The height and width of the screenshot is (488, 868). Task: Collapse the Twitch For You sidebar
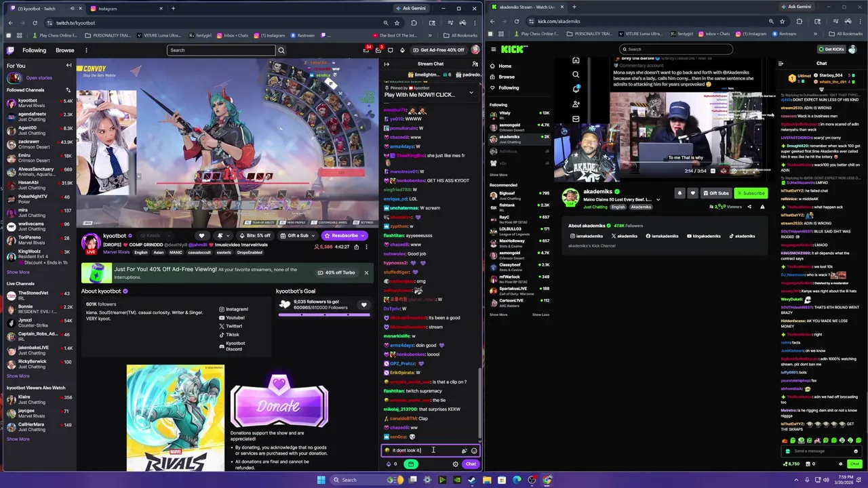(x=68, y=66)
